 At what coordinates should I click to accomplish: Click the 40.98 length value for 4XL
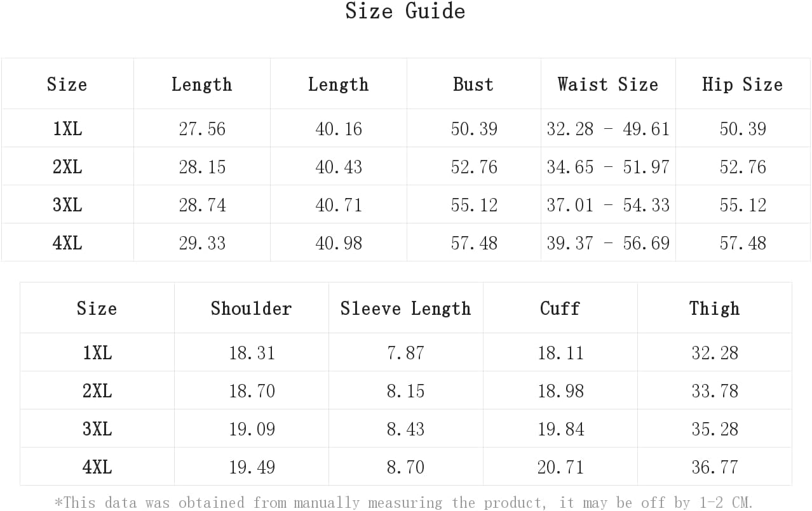[339, 243]
